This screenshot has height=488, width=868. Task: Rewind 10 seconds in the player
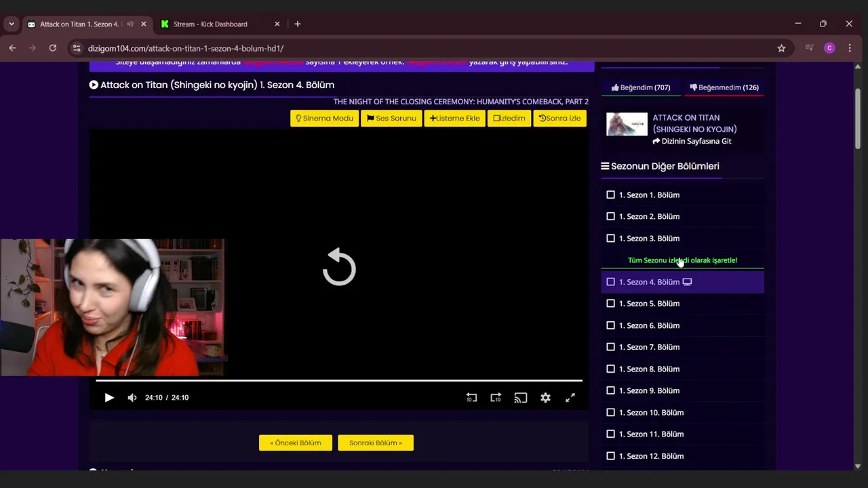click(x=471, y=398)
